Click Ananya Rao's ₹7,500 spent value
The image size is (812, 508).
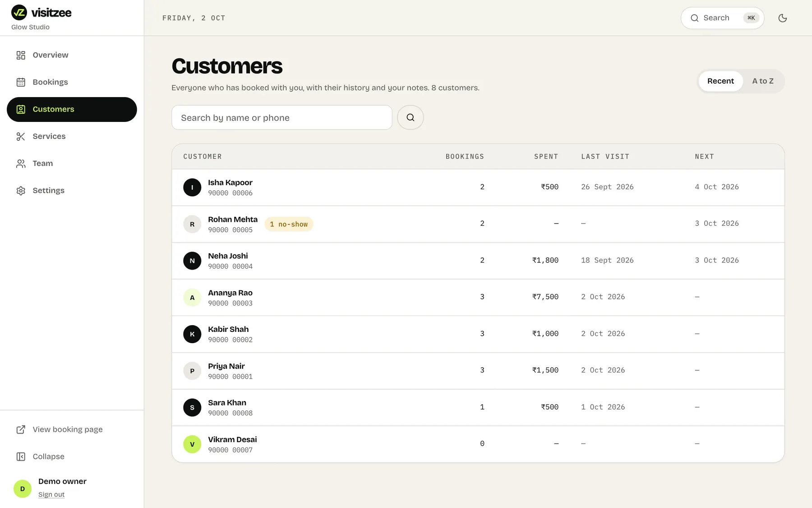point(545,297)
